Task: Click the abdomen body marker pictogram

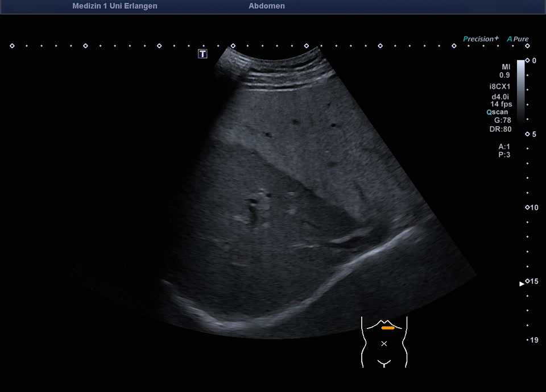Action: [384, 341]
